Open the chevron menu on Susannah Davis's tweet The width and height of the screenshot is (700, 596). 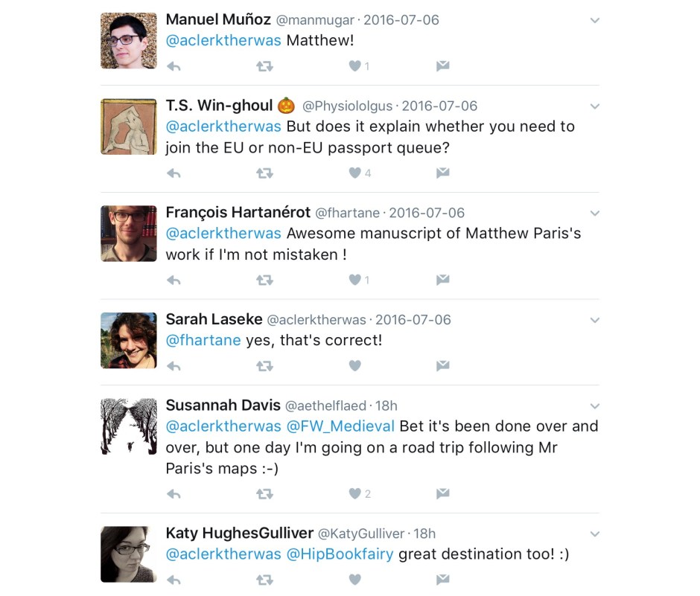point(594,406)
